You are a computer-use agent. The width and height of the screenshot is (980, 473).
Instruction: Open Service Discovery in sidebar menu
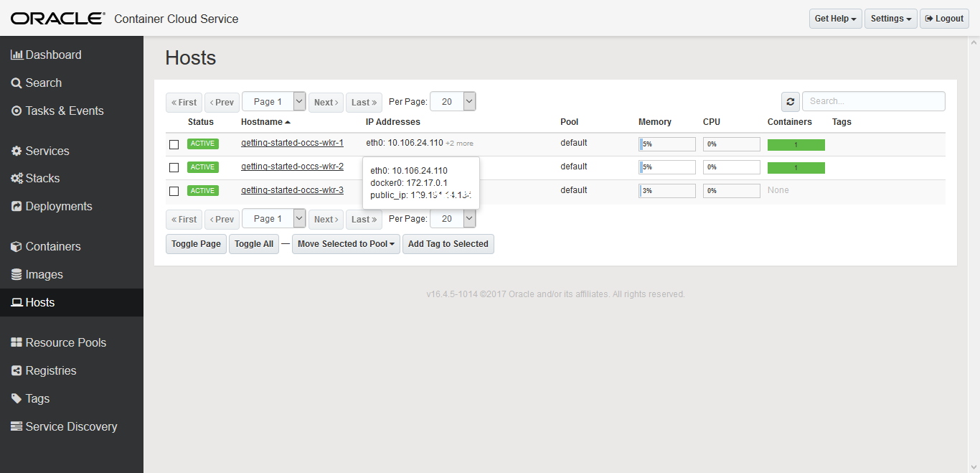coord(71,426)
